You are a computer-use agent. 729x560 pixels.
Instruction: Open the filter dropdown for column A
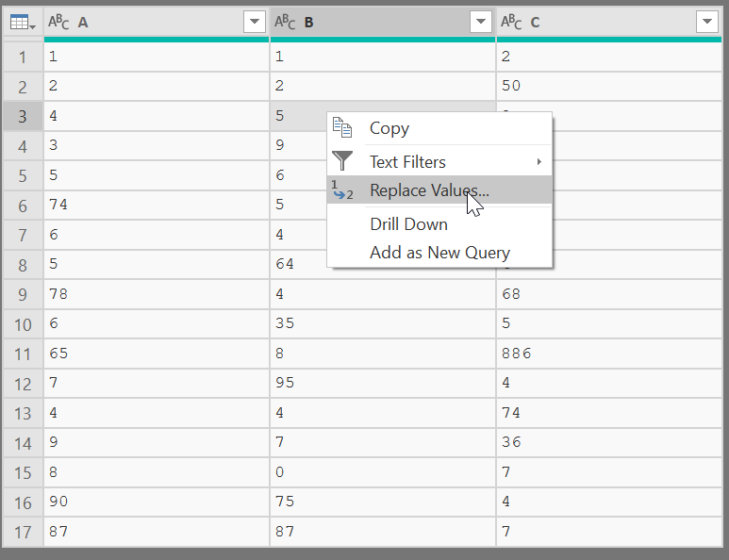pos(255,22)
